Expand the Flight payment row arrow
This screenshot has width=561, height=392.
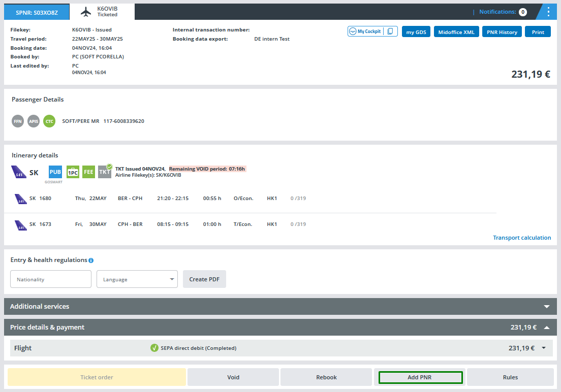click(x=544, y=348)
